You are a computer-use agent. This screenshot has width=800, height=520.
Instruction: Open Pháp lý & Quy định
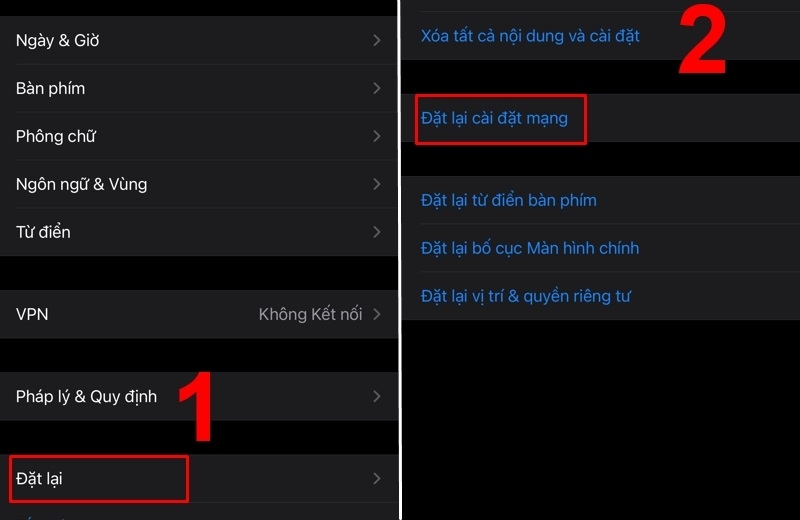click(199, 397)
